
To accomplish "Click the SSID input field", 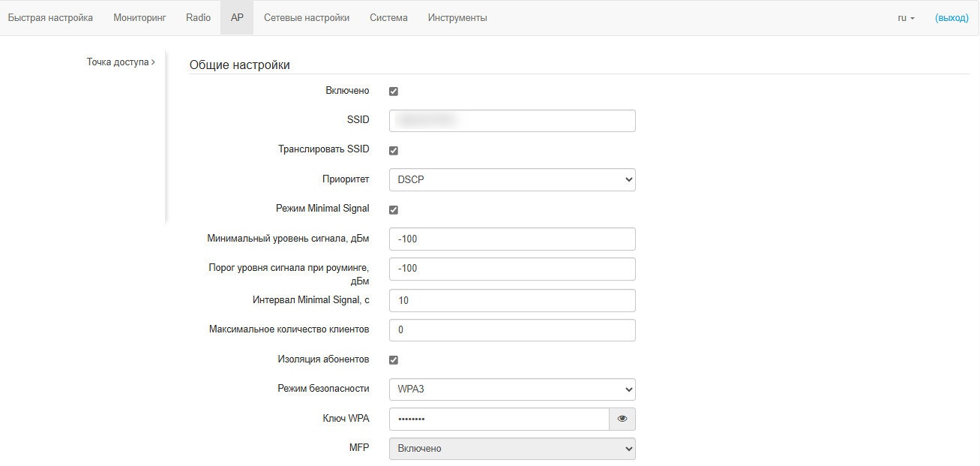I will click(512, 121).
